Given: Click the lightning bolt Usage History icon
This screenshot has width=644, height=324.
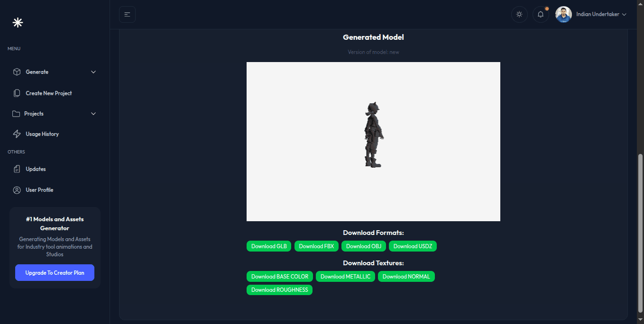Looking at the screenshot, I should point(17,134).
